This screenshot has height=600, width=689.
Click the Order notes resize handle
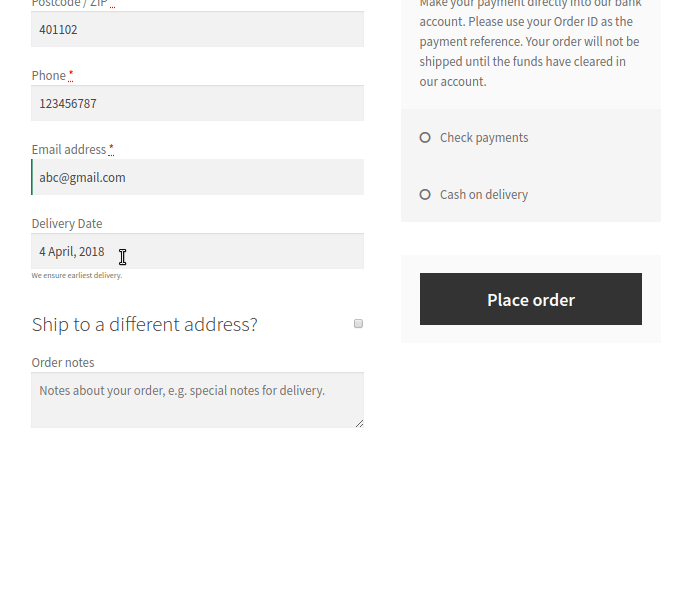[x=359, y=423]
